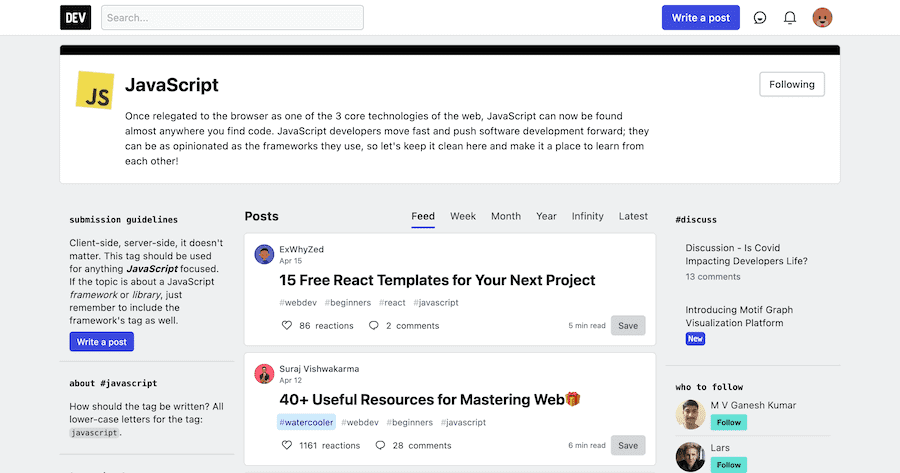The height and width of the screenshot is (473, 900).
Task: Open the #watercooler tag
Action: [x=307, y=422]
